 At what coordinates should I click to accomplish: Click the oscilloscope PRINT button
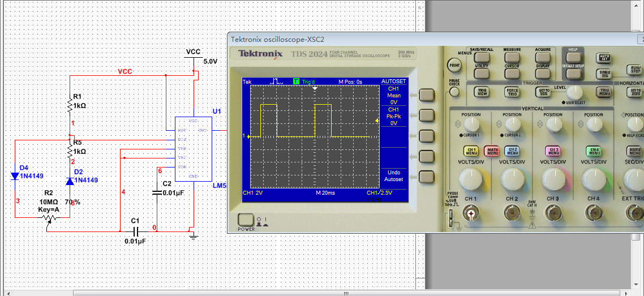(454, 65)
